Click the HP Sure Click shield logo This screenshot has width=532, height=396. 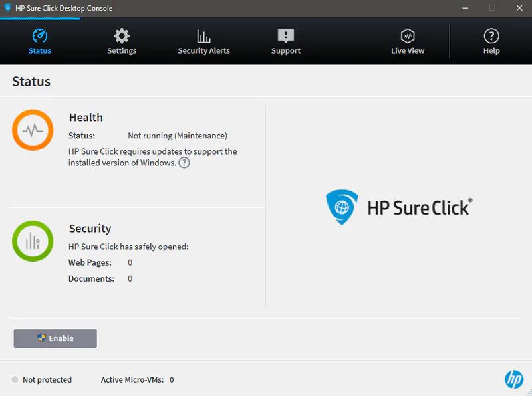pyautogui.click(x=342, y=207)
